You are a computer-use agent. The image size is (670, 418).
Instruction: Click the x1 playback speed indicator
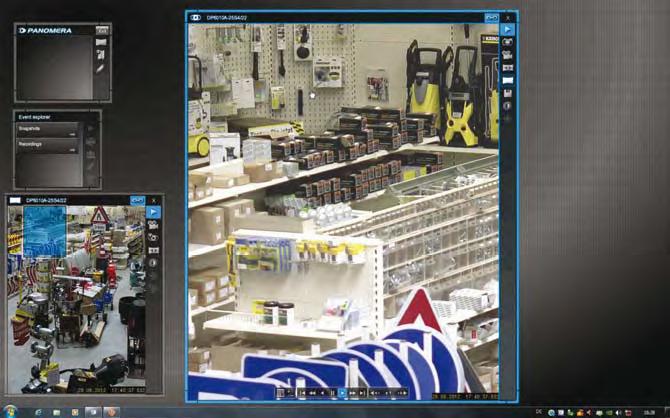click(388, 393)
